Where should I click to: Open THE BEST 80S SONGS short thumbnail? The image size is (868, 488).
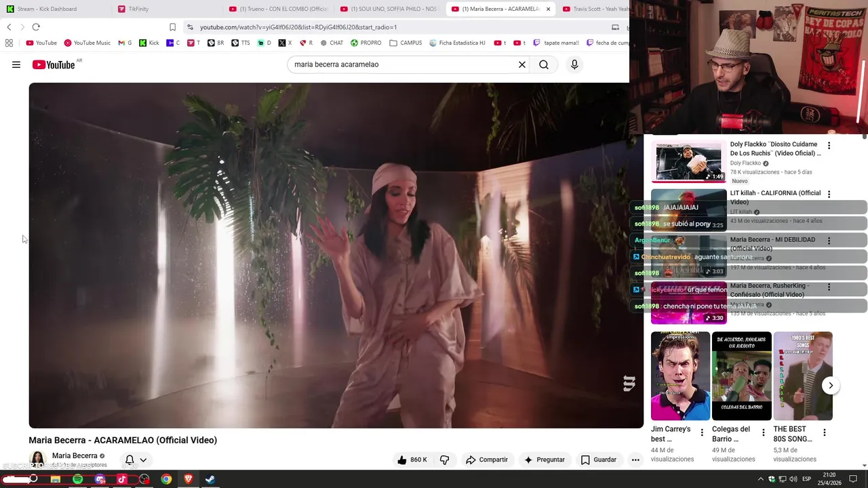802,376
